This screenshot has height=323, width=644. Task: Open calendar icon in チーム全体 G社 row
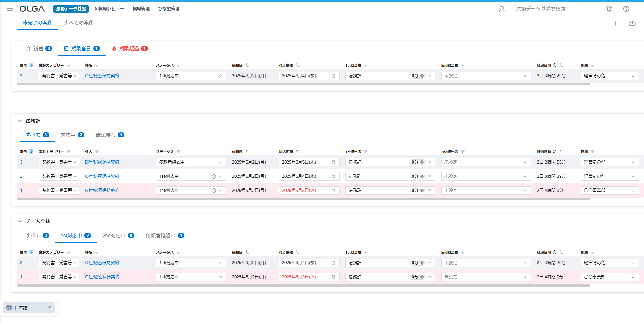click(333, 277)
